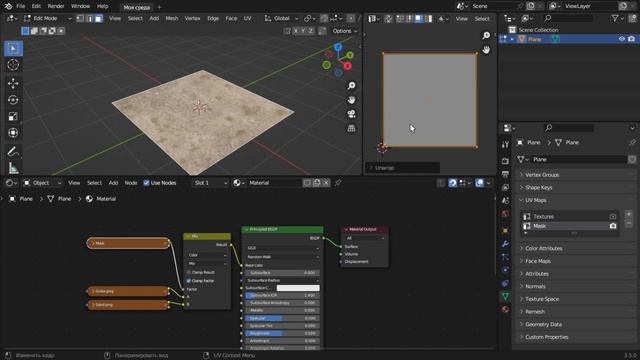This screenshot has width=640, height=360.
Task: Open the Object Data properties green triangle tab
Action: [x=505, y=296]
